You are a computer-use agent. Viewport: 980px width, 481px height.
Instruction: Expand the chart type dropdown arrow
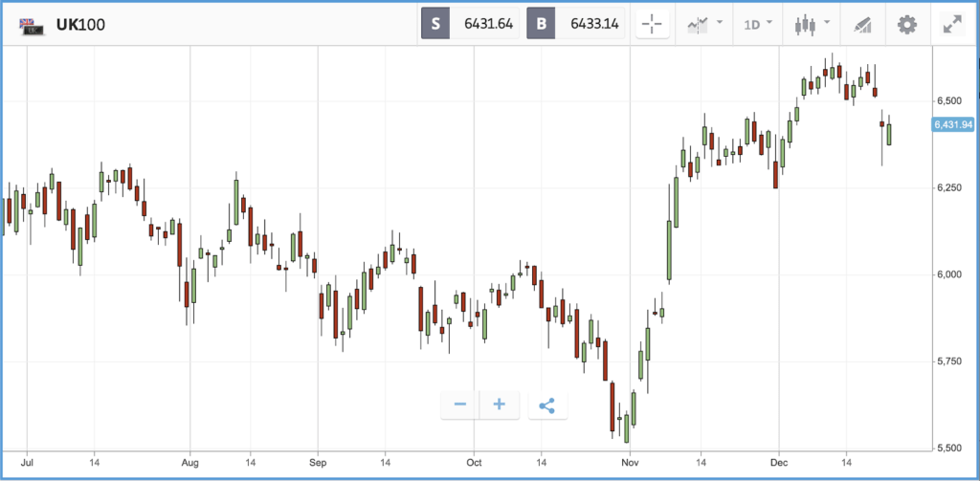coord(828,23)
